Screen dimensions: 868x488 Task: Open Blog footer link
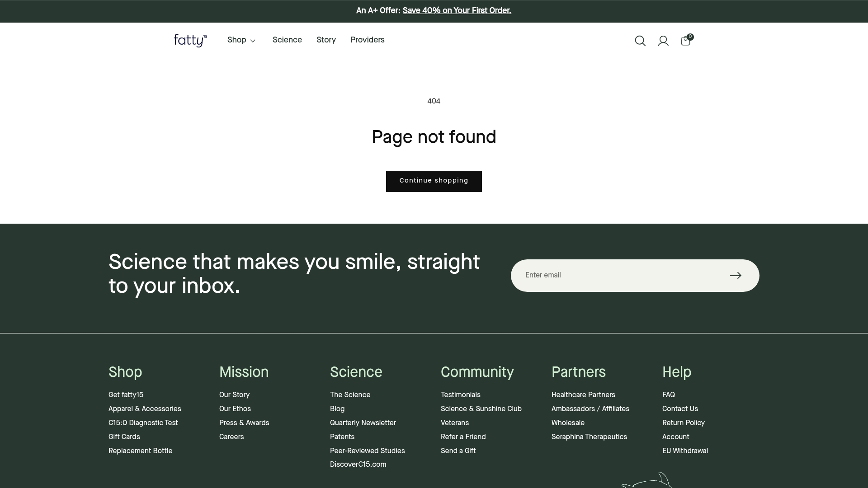tap(337, 409)
